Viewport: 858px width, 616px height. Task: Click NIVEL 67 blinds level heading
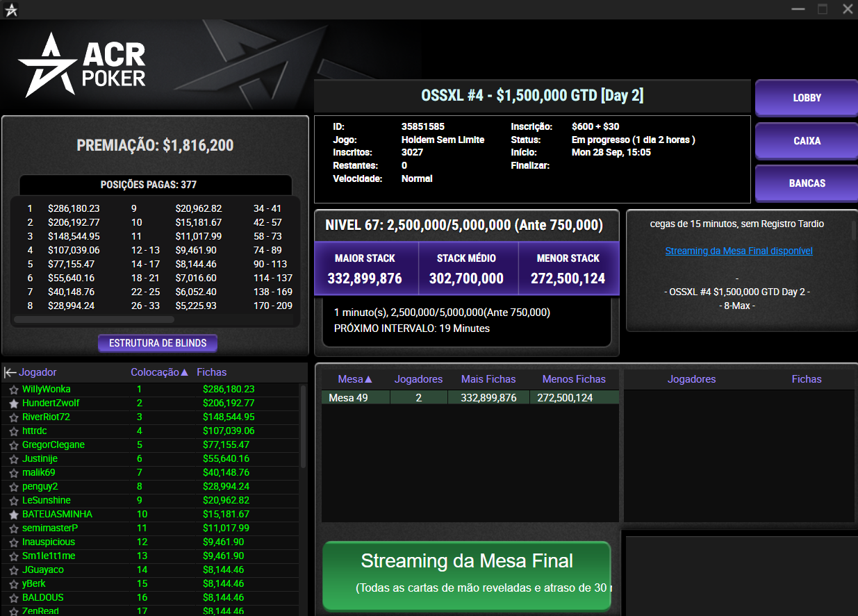tap(464, 226)
